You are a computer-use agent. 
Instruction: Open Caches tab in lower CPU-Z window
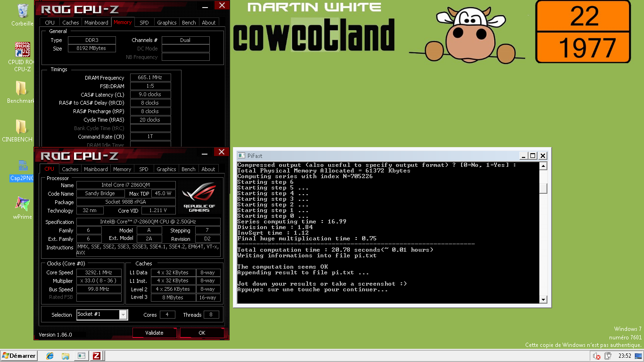click(x=70, y=169)
